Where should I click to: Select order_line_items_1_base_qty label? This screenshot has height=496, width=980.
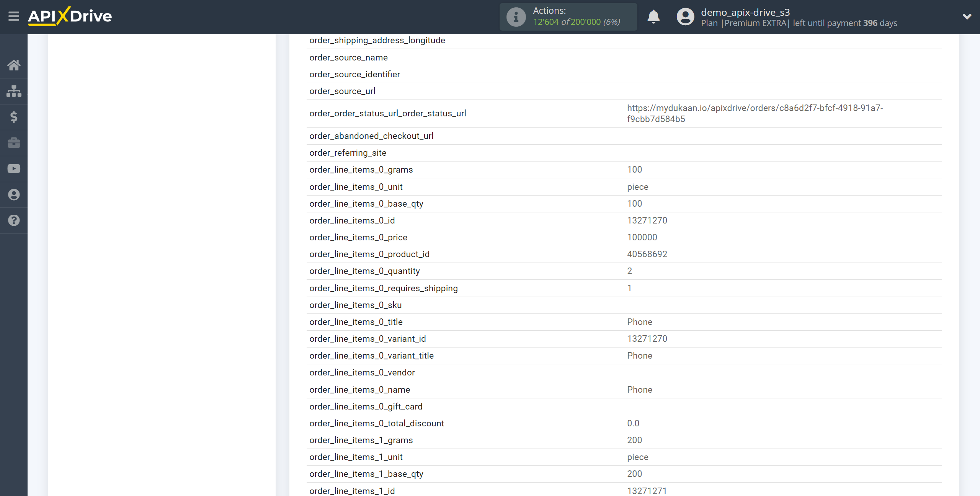point(366,474)
